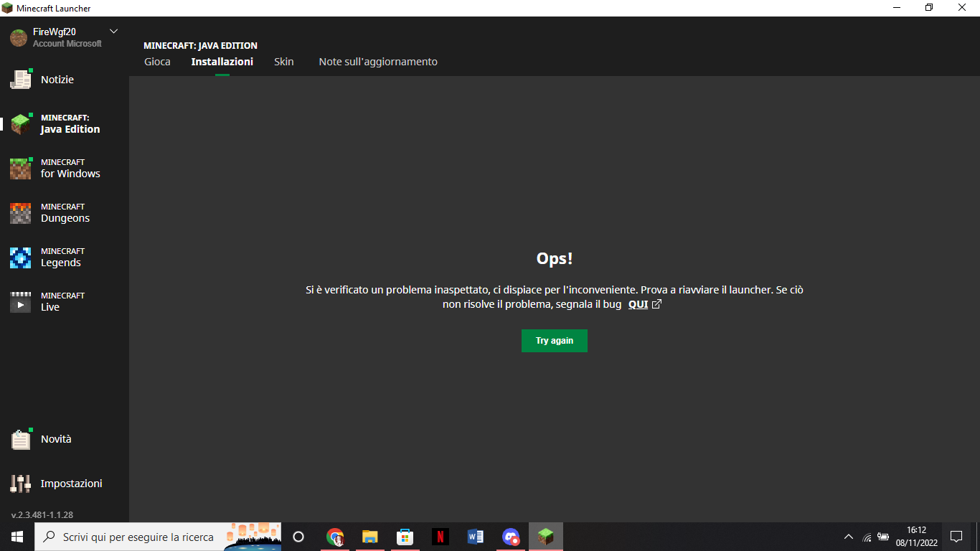Select the Installazioni tab
Viewport: 980px width, 551px height.
pos(222,62)
